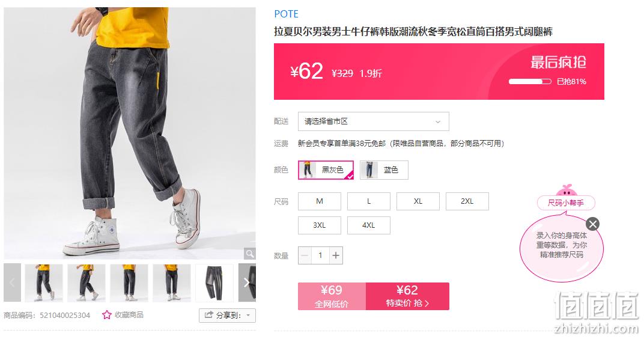Click the pink size helper mascot icon
Image resolution: width=644 pixels, height=339 pixels.
tap(566, 191)
